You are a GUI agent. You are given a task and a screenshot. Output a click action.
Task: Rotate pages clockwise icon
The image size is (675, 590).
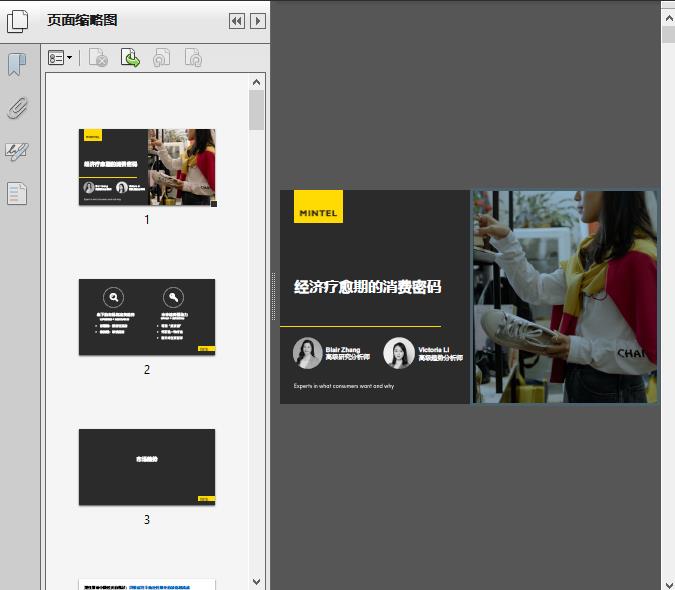tap(193, 58)
